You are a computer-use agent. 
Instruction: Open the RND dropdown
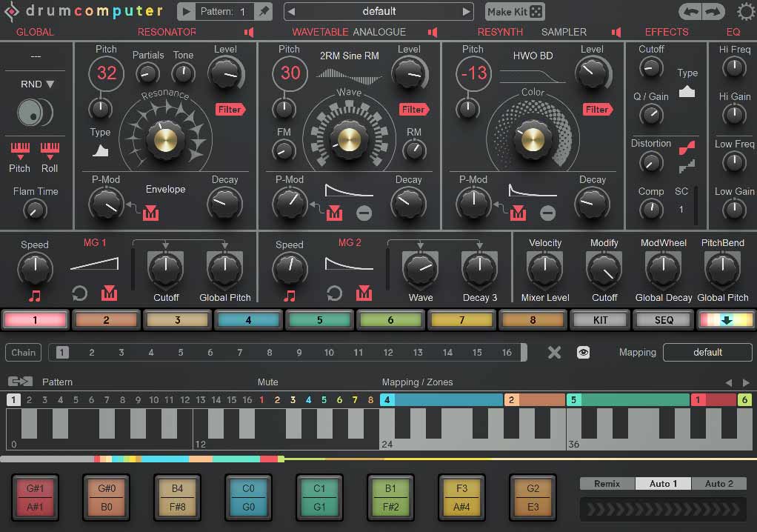(x=34, y=84)
